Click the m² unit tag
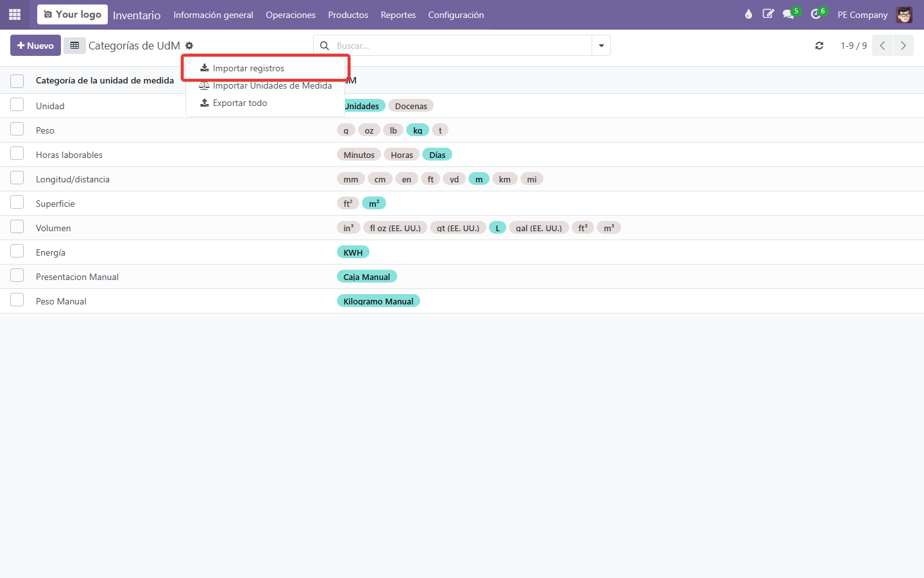The width and height of the screenshot is (924, 578). [x=374, y=204]
